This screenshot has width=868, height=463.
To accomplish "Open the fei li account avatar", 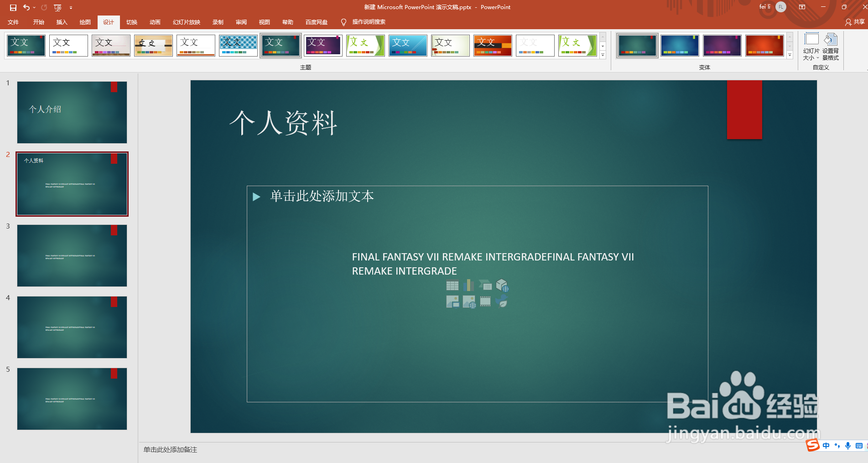I will pos(781,7).
